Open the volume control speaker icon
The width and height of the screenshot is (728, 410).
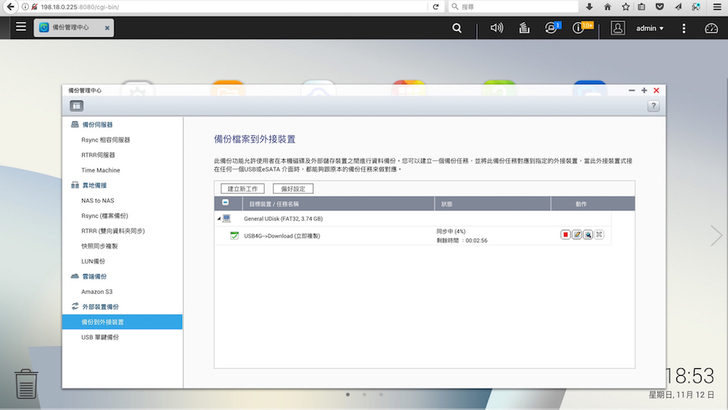point(497,27)
